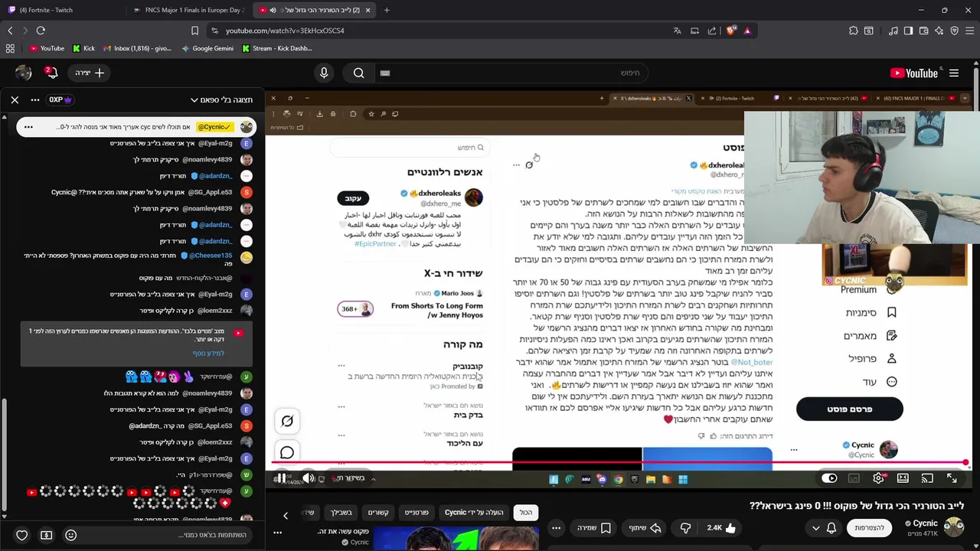Select the הכול filter chip
The width and height of the screenshot is (980, 551).
(526, 513)
